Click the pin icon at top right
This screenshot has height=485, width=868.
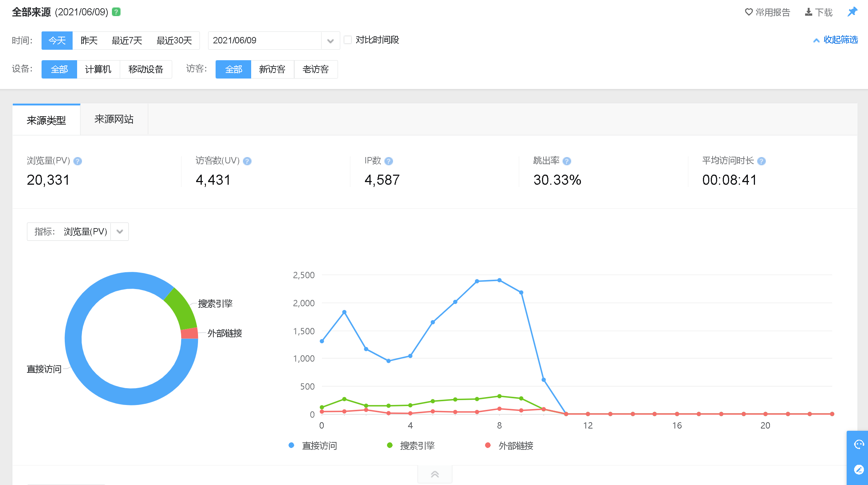tap(852, 12)
